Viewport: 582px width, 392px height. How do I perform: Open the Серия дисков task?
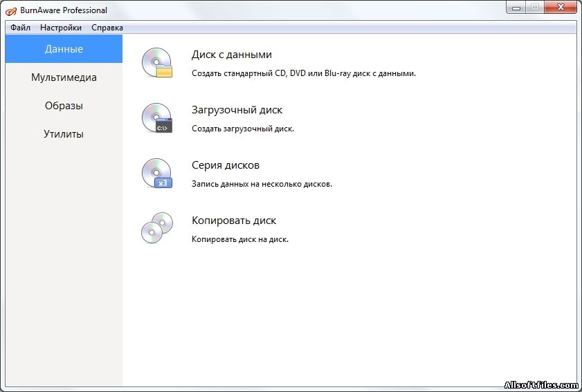pos(226,165)
